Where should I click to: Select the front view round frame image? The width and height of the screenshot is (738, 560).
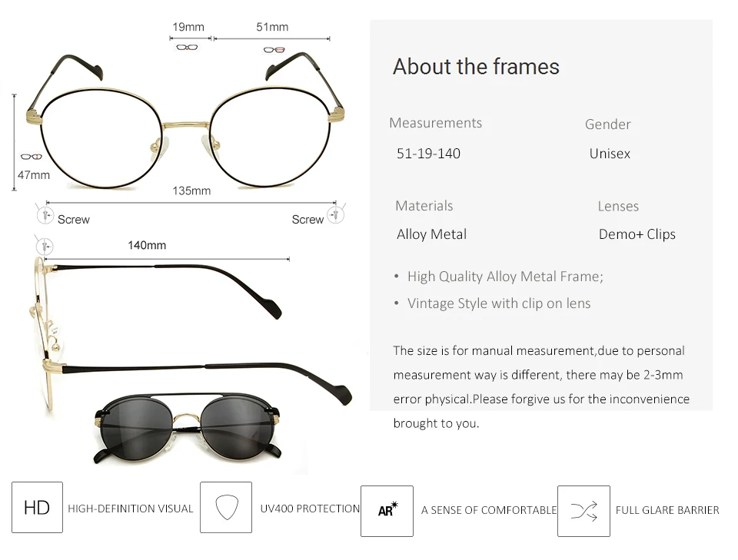[x=185, y=121]
